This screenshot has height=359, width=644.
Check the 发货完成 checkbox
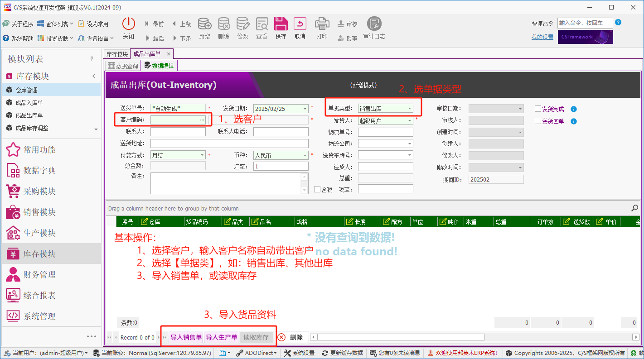coord(538,109)
